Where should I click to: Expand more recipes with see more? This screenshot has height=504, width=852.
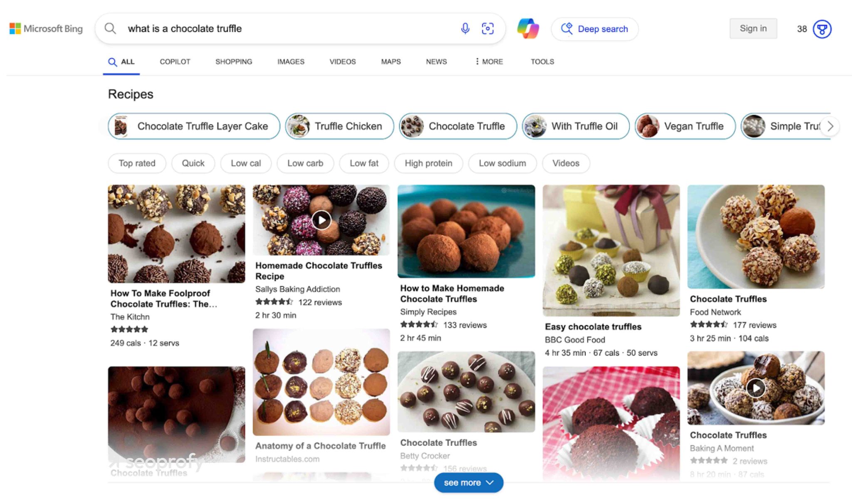[468, 482]
